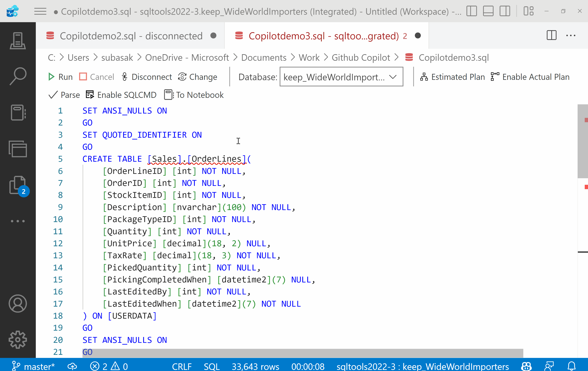The image size is (588, 371).
Task: Click the Run query play icon
Action: 51,77
